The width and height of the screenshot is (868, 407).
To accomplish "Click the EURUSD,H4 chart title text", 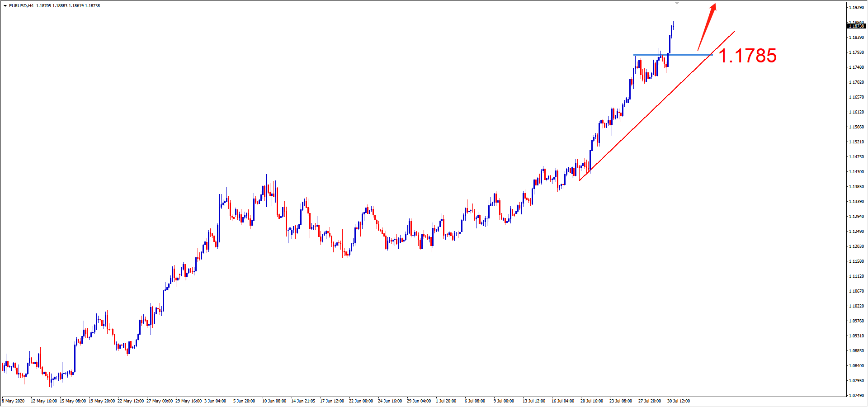I will coord(21,6).
